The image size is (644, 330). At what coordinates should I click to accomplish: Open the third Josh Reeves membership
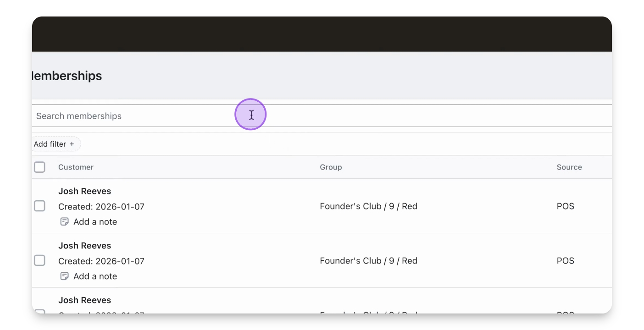(x=85, y=300)
